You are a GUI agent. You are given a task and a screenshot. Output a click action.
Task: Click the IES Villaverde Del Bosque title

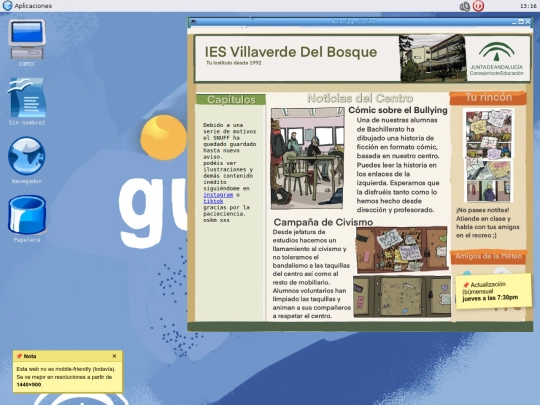click(291, 52)
